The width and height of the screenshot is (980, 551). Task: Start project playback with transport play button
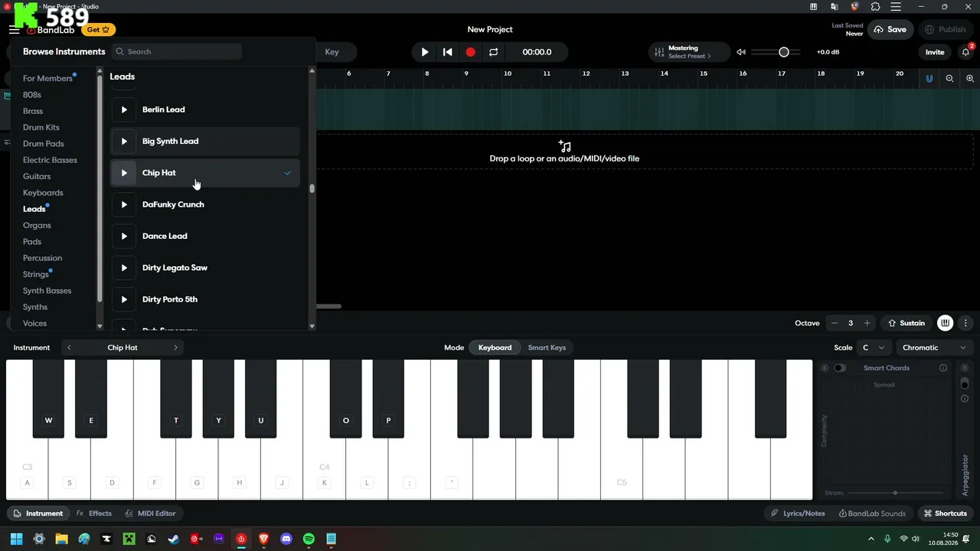(425, 52)
